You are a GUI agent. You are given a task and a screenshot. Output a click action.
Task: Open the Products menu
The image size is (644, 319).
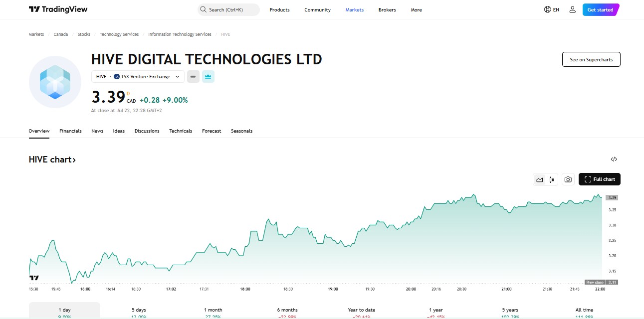tap(279, 9)
